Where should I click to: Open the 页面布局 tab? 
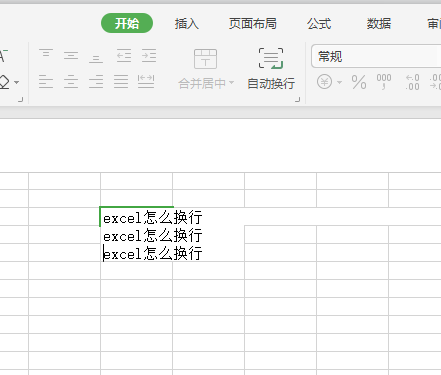(253, 24)
